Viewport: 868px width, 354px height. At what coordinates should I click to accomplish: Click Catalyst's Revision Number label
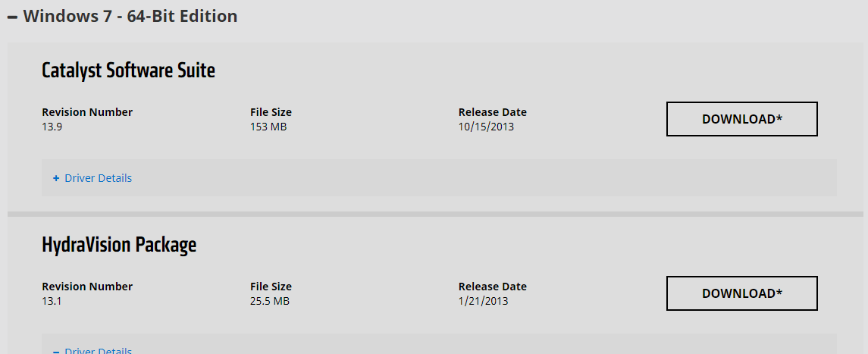87,112
